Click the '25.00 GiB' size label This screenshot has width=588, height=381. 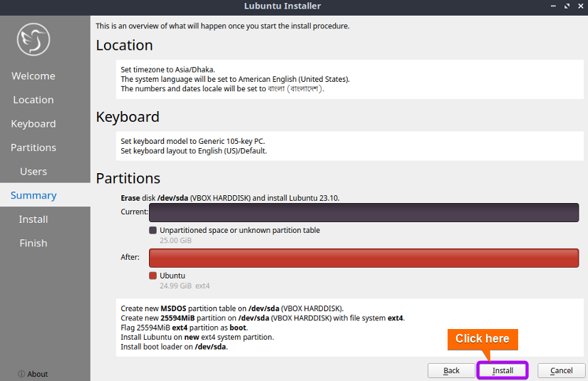click(175, 241)
